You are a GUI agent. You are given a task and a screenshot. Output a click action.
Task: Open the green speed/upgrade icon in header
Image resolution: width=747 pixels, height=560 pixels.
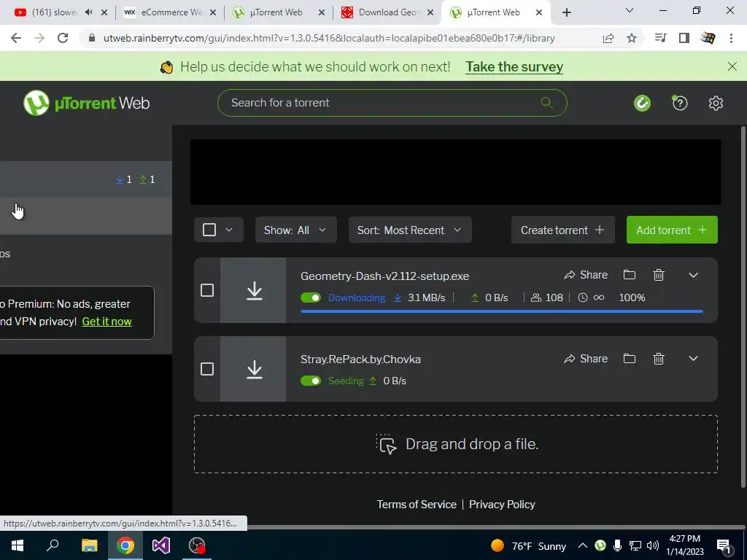(x=642, y=103)
